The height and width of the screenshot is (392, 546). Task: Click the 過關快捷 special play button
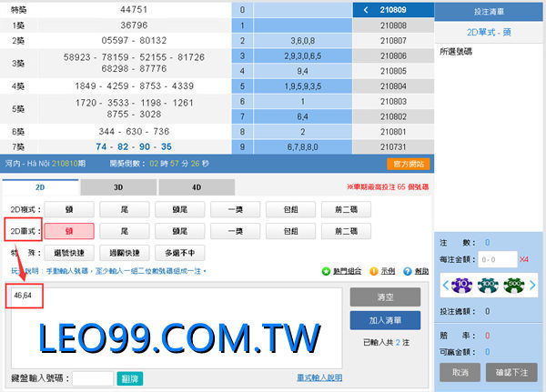click(x=125, y=253)
